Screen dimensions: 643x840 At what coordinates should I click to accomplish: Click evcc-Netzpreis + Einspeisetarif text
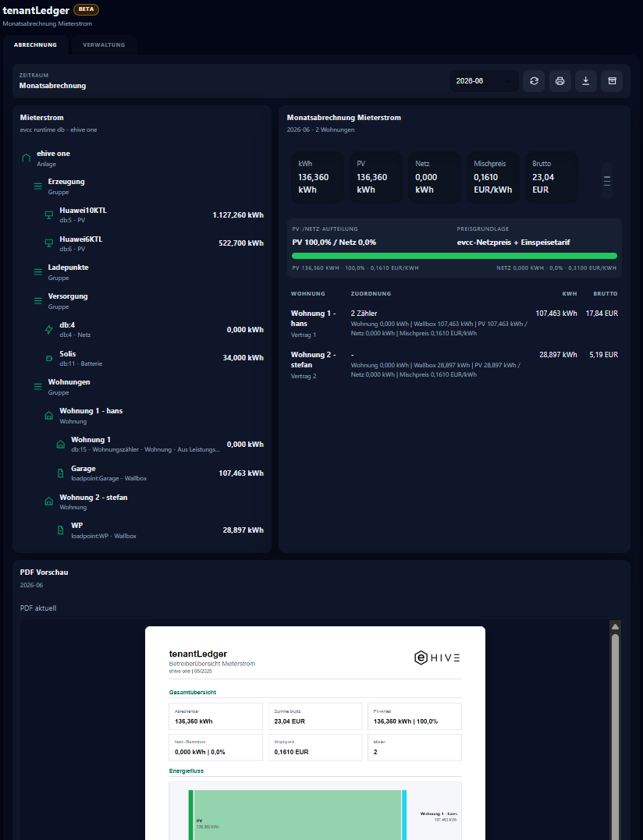[x=513, y=242]
